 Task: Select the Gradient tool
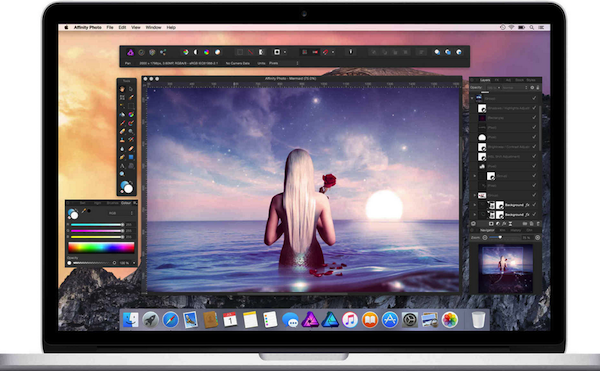pos(131,114)
